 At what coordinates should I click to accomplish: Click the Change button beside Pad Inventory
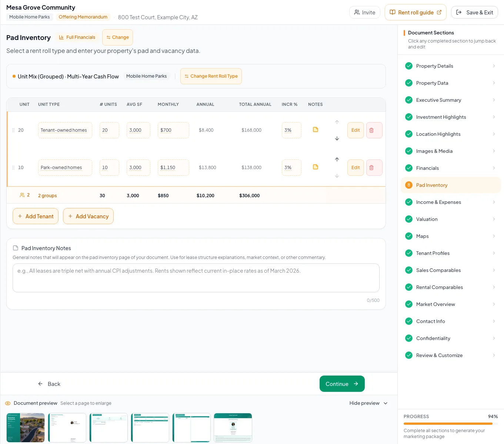[x=117, y=37]
